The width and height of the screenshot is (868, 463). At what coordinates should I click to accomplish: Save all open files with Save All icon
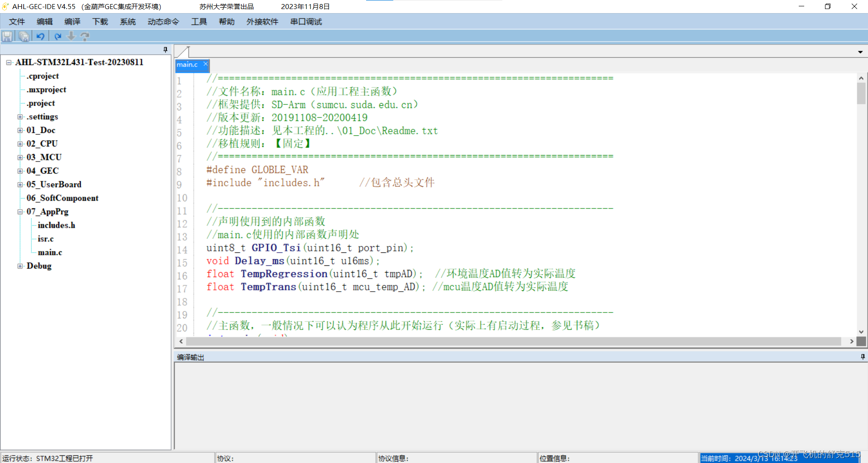pos(23,36)
